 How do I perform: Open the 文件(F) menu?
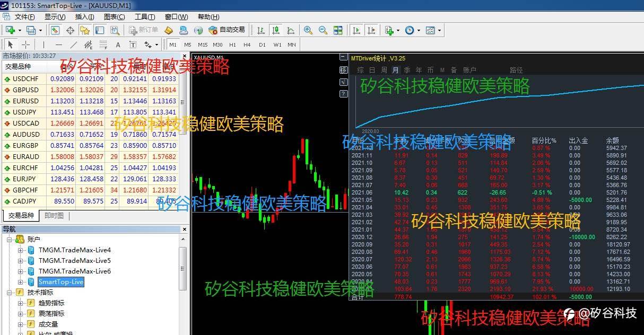coord(24,17)
